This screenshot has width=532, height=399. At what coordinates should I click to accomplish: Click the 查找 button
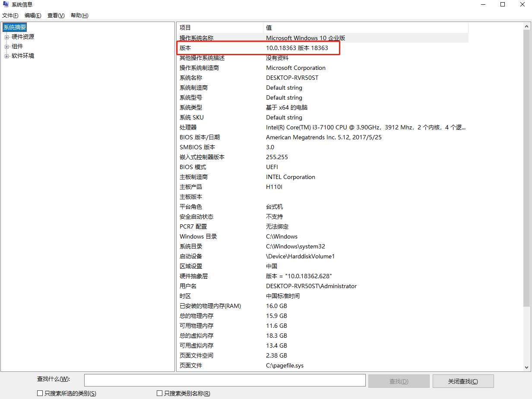pyautogui.click(x=399, y=381)
